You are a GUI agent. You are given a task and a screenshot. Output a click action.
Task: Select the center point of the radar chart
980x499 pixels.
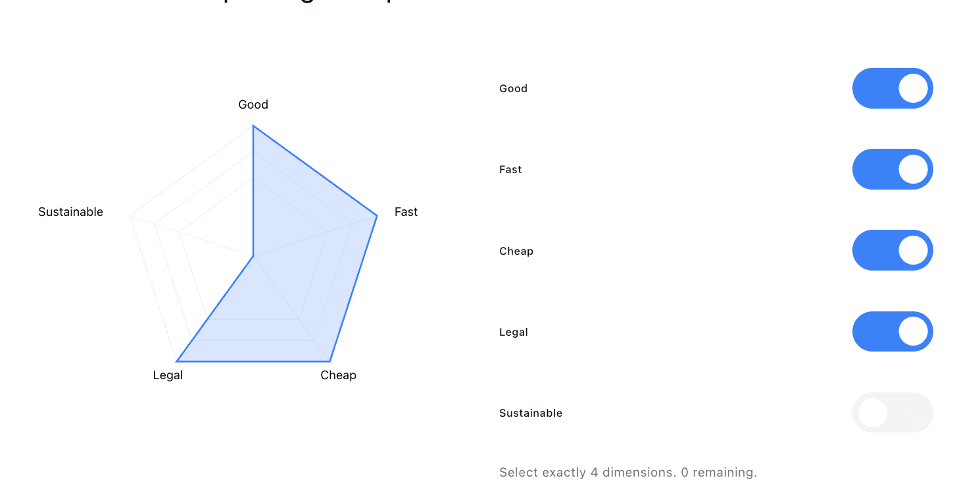point(253,257)
